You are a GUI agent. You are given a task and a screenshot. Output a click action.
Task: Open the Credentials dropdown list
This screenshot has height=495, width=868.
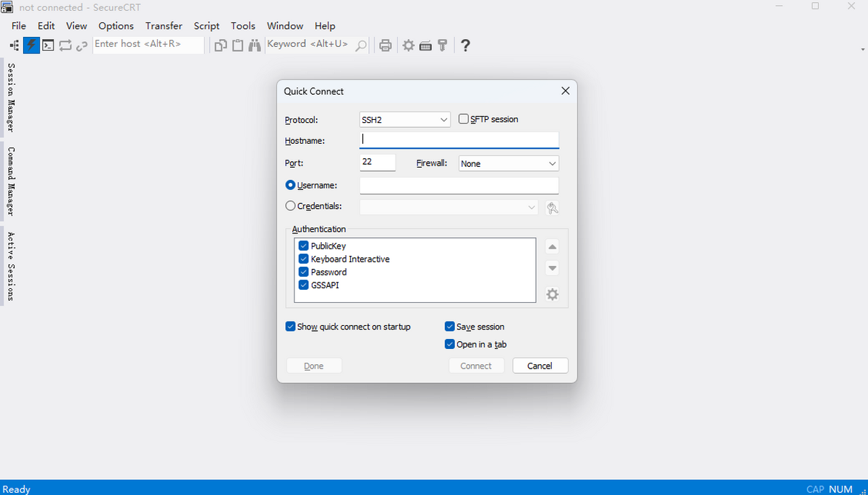(449, 207)
